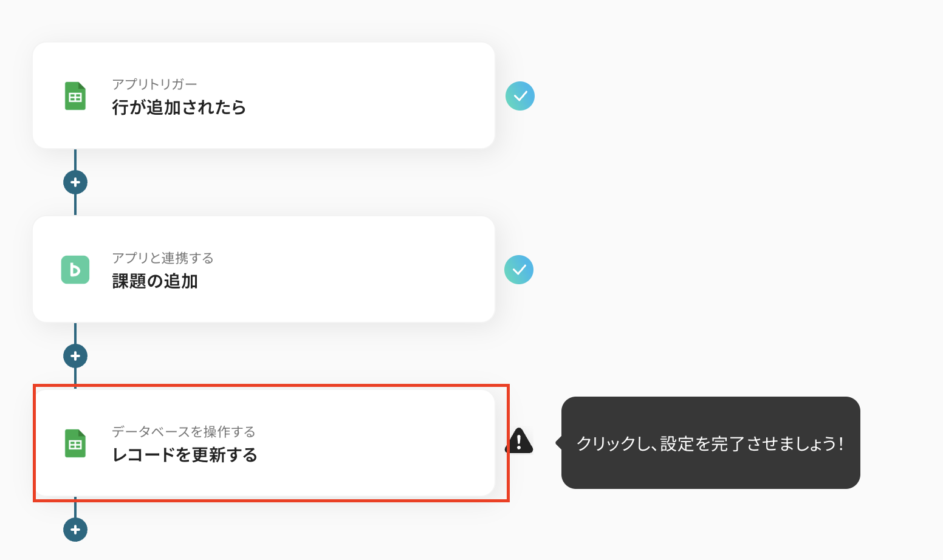This screenshot has width=943, height=560.
Task: Click the completed checkmark next to 行が追加されたら
Action: pos(520,96)
